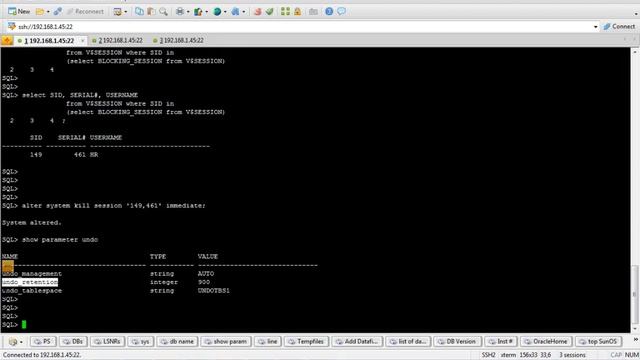The image size is (640, 360).
Task: Click the Open folder icon
Action: point(40,11)
